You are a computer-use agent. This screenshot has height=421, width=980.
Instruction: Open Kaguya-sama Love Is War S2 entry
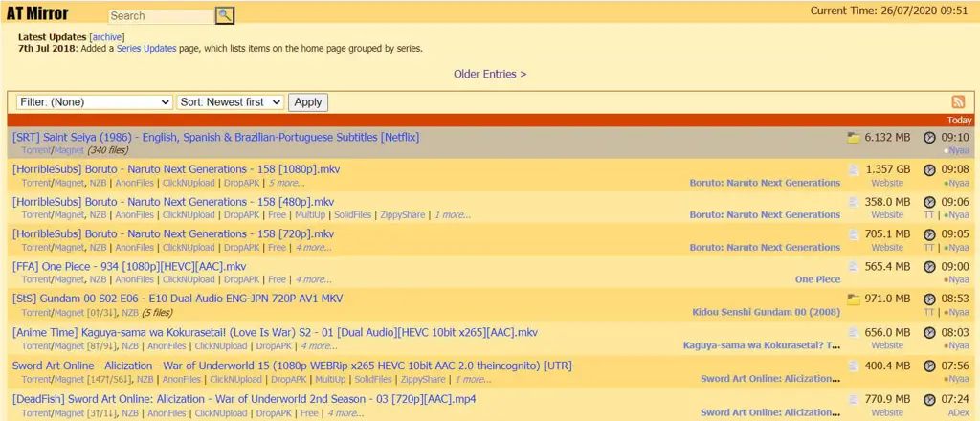[275, 332]
